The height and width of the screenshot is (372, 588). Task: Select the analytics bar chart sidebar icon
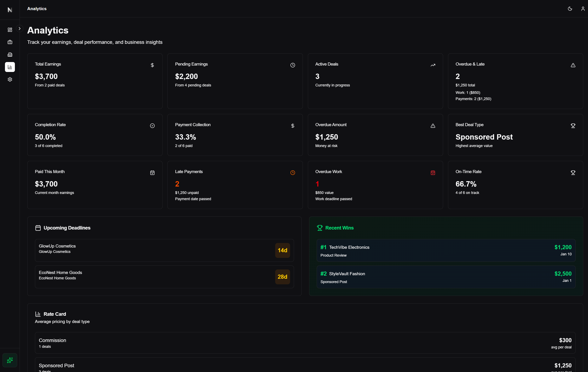point(10,67)
